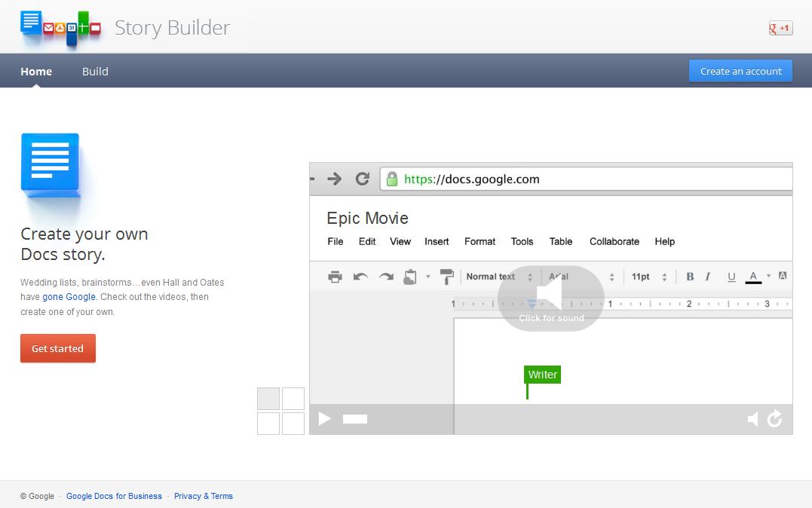Click the browser refresh icon
Image resolution: width=812 pixels, height=508 pixels.
pos(362,179)
